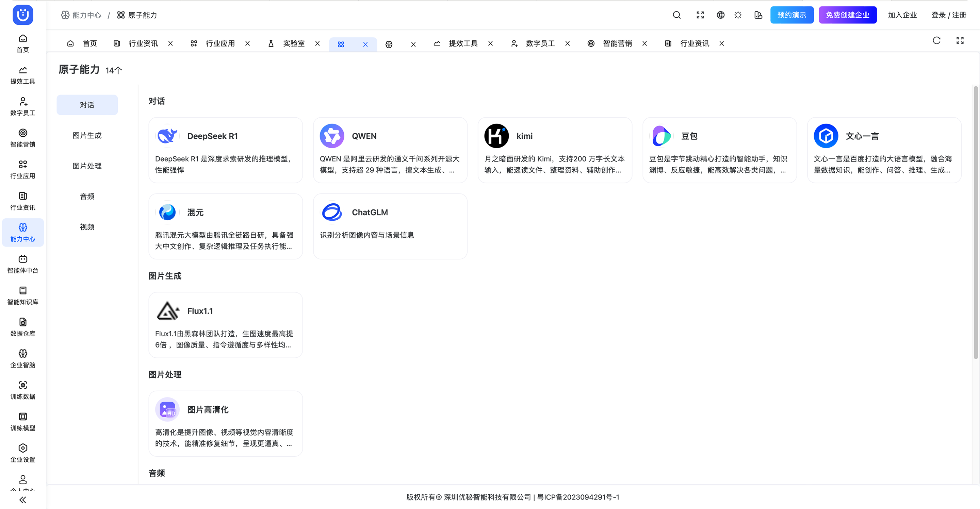Viewport: 980px width, 509px height.
Task: Toggle light/dark theme sun icon
Action: point(738,15)
